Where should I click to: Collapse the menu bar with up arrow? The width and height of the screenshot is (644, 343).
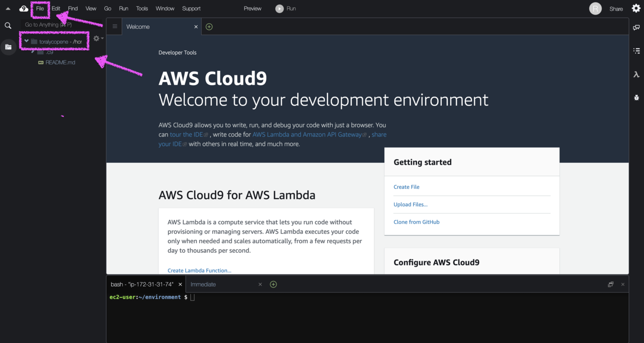pos(8,9)
